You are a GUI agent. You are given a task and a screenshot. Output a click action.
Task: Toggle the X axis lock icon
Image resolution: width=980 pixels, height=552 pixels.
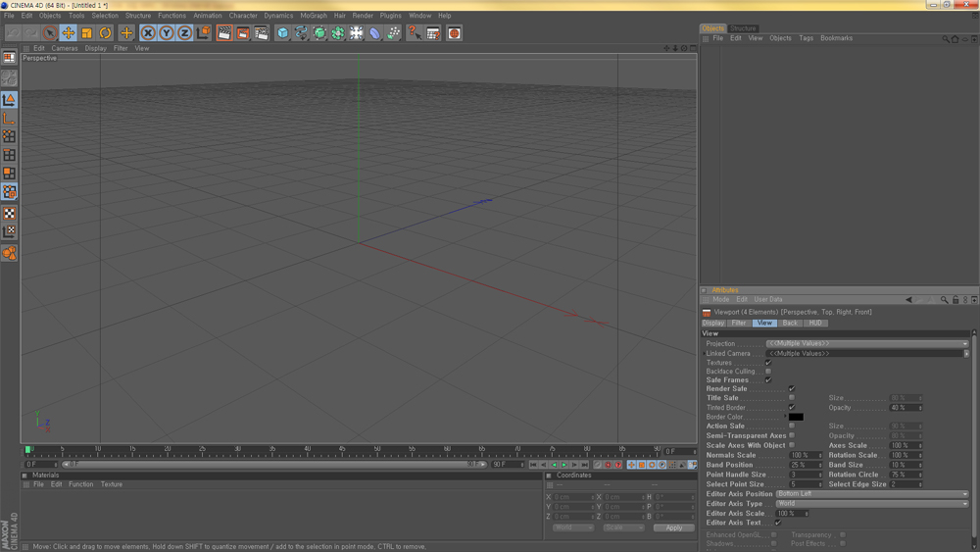(148, 33)
